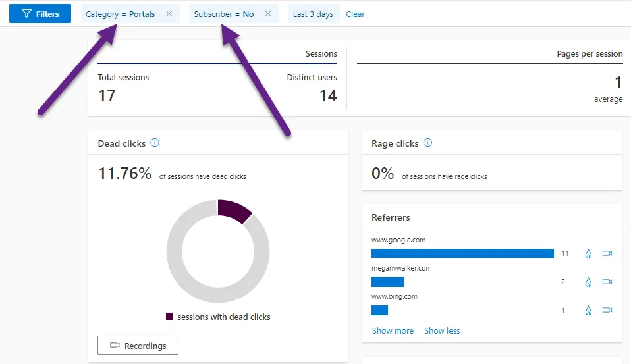
Task: Open heatmap for www.google.com referrer
Action: click(x=588, y=253)
